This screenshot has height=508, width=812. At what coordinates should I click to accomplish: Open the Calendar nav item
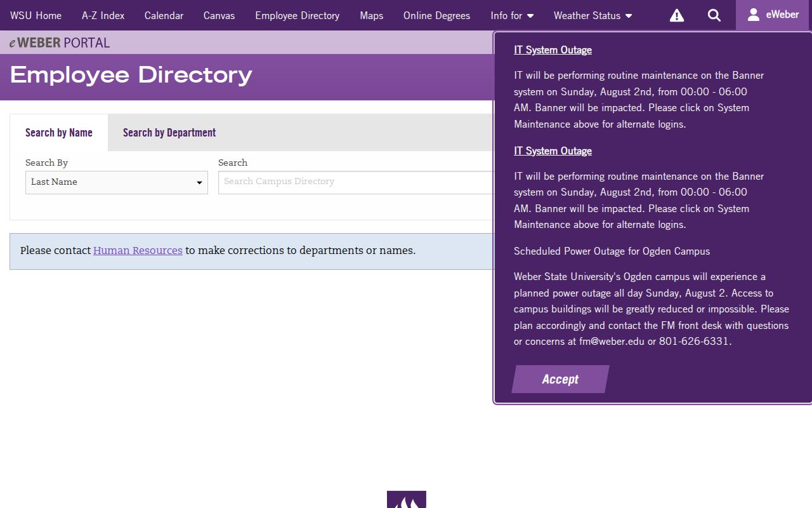164,15
